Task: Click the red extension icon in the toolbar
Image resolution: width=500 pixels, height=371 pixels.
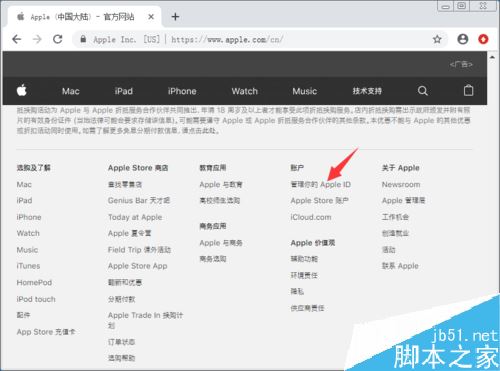Action: tap(483, 39)
